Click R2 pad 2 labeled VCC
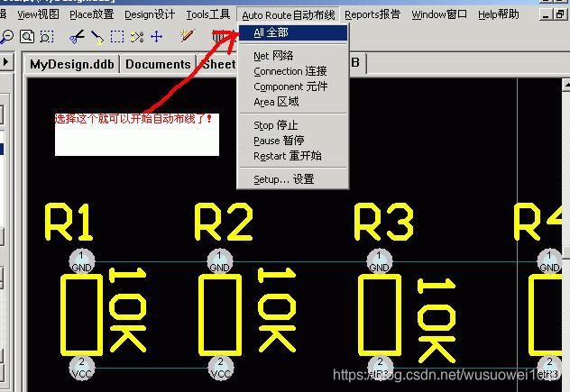Viewport: 570px width, 392px height. [x=221, y=368]
